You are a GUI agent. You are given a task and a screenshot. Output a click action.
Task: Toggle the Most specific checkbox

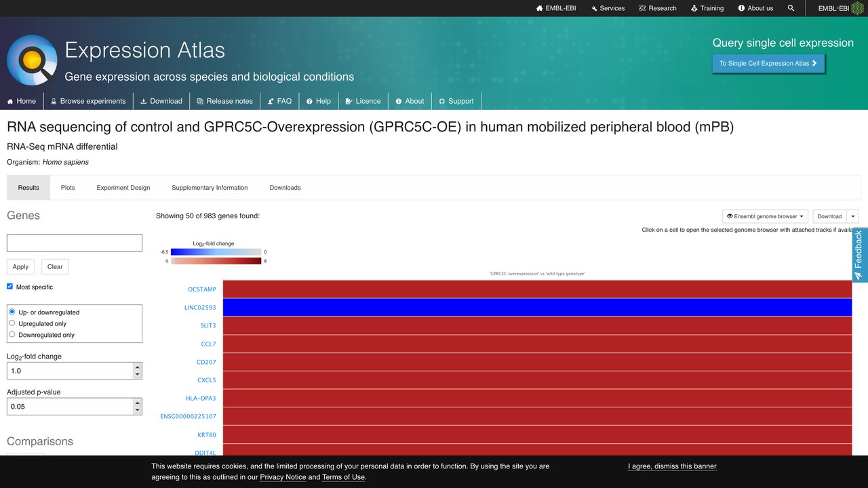[x=9, y=287]
